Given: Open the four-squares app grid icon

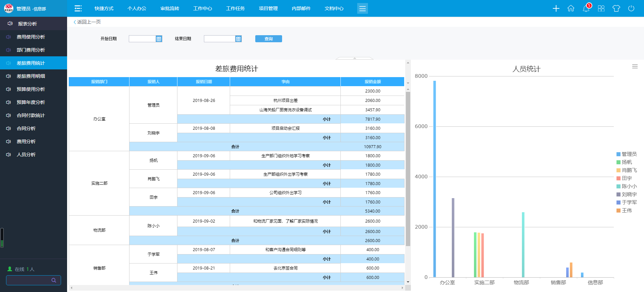Looking at the screenshot, I should [601, 8].
